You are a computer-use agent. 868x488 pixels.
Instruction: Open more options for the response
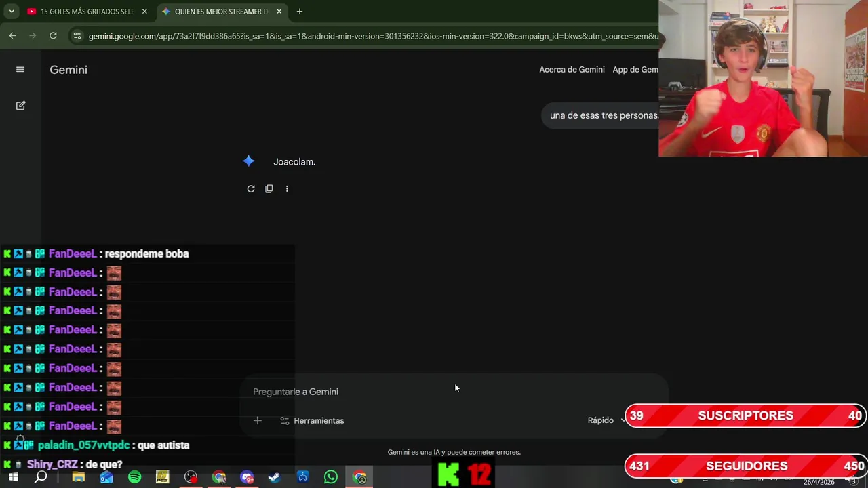click(287, 189)
